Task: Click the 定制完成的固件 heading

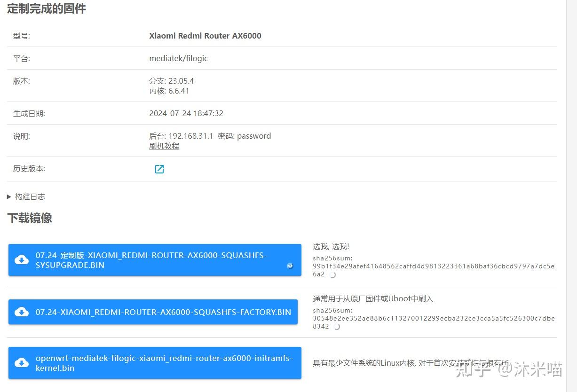Action: point(47,8)
